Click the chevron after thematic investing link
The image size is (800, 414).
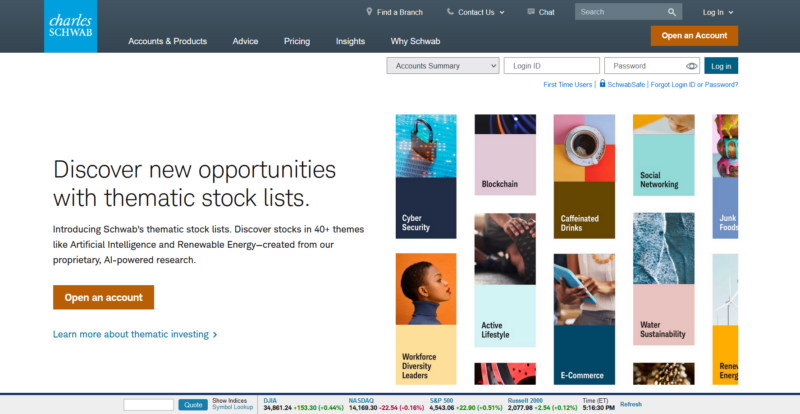[215, 335]
